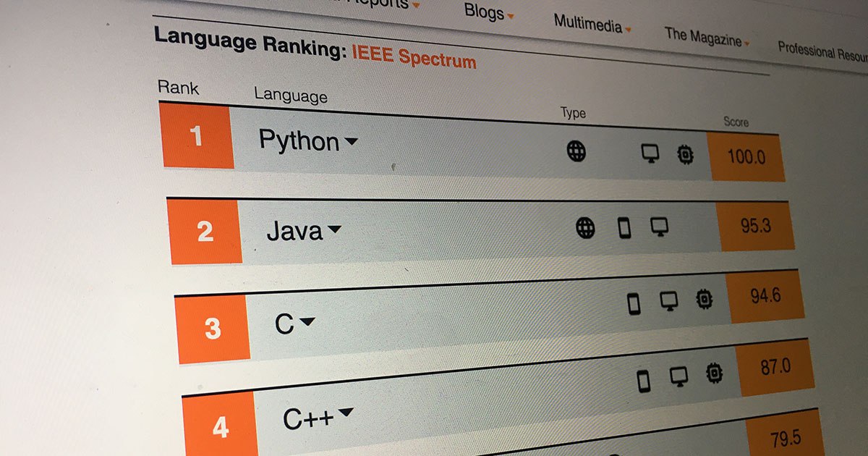Select the Java language name
This screenshot has height=456, width=868.
294,231
